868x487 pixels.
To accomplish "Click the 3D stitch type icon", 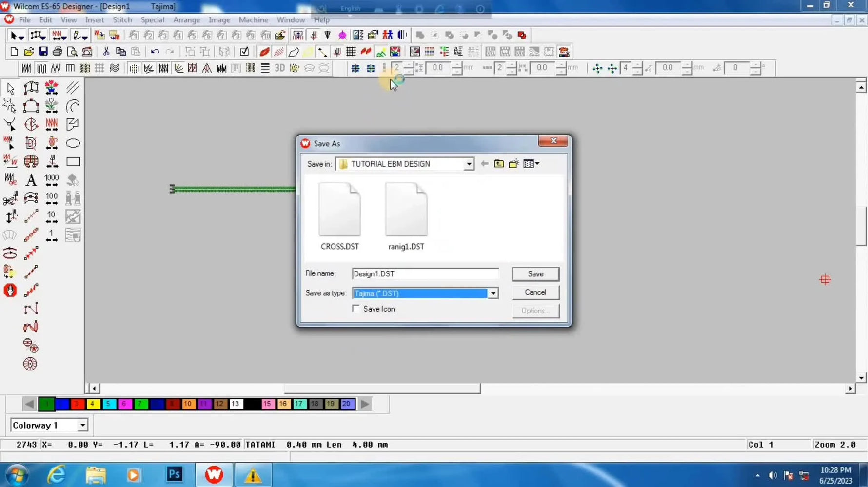I will point(279,68).
